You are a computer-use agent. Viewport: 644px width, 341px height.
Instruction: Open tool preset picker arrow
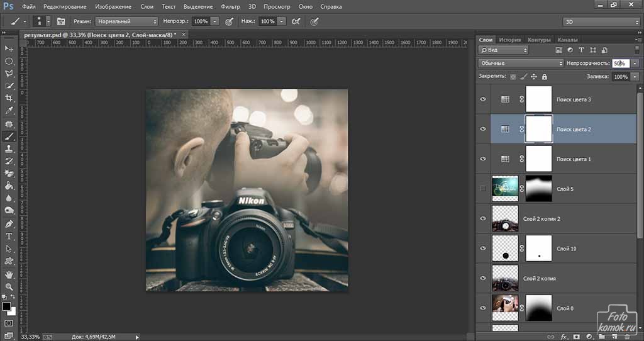click(x=25, y=21)
